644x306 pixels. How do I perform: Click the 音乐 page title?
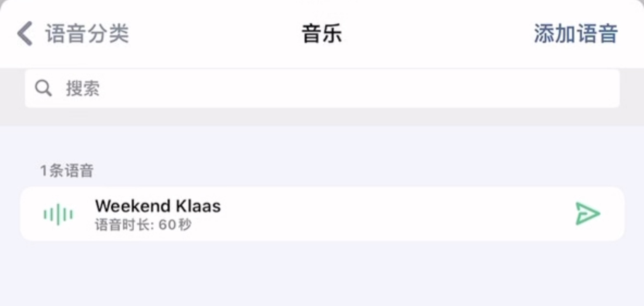322,34
